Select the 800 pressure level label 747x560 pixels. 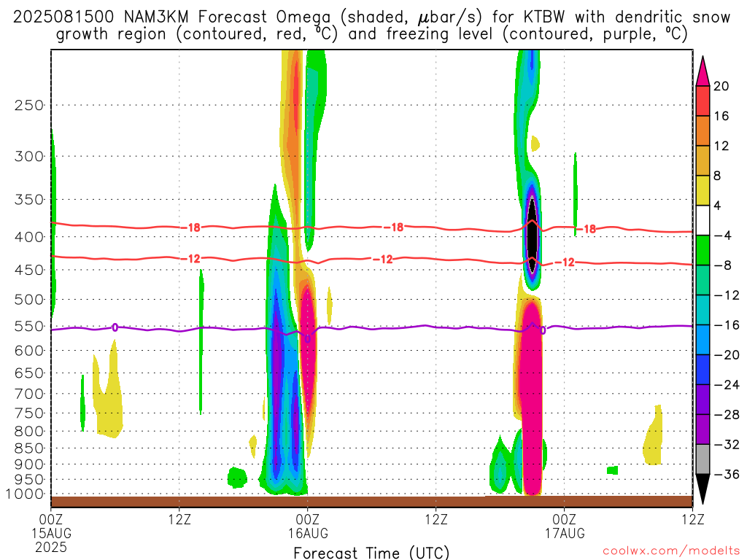[x=29, y=432]
